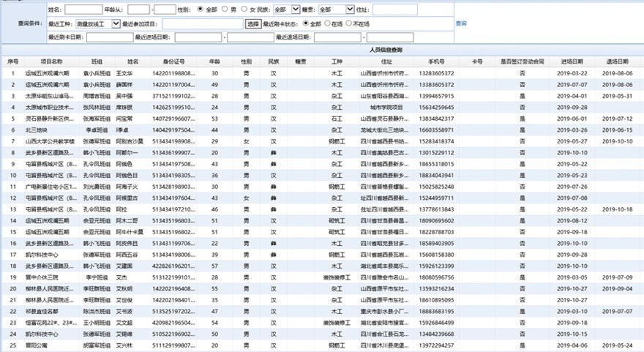Viewport: 644px width, 352px height.
Task: Select 全部 for gender filter
Action: click(x=201, y=10)
